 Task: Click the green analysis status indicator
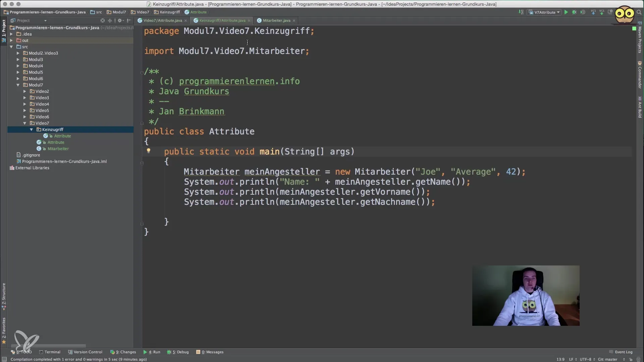click(634, 28)
